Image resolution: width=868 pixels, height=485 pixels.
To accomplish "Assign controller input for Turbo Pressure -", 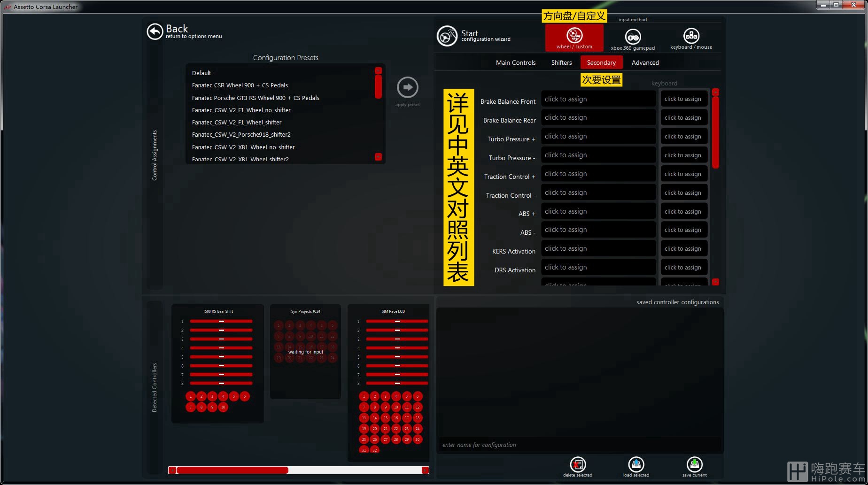I will 598,155.
